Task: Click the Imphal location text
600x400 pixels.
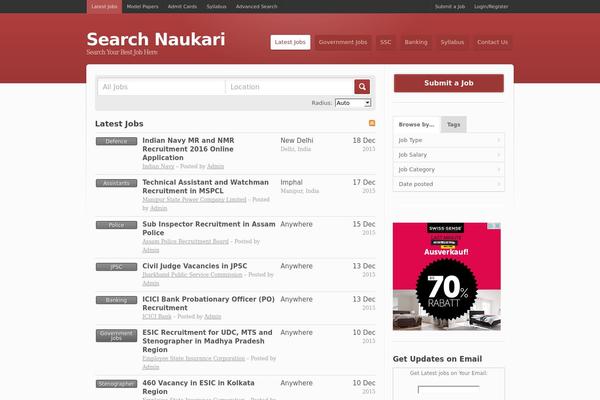Action: [292, 182]
